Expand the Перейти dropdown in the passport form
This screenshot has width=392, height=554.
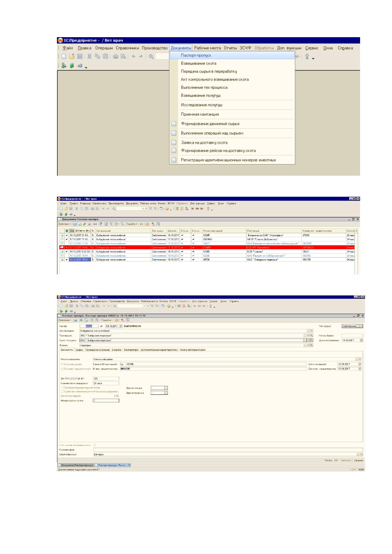pos(106,320)
